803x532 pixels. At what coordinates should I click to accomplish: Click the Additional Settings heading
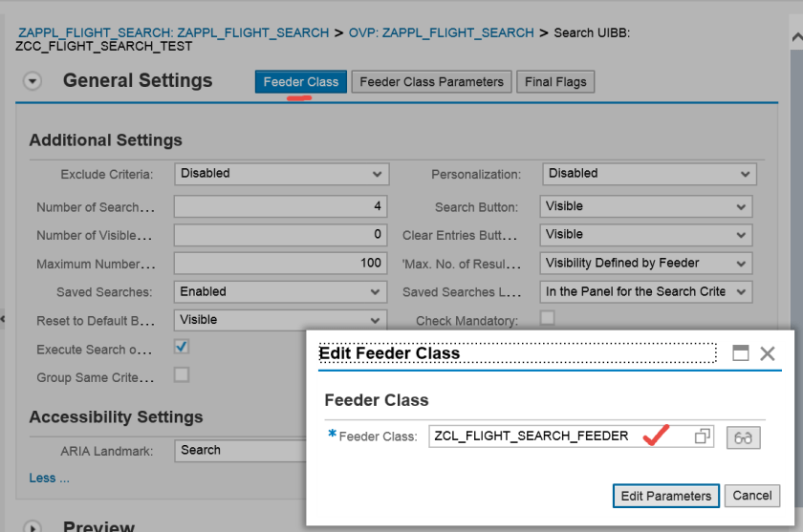click(x=105, y=140)
